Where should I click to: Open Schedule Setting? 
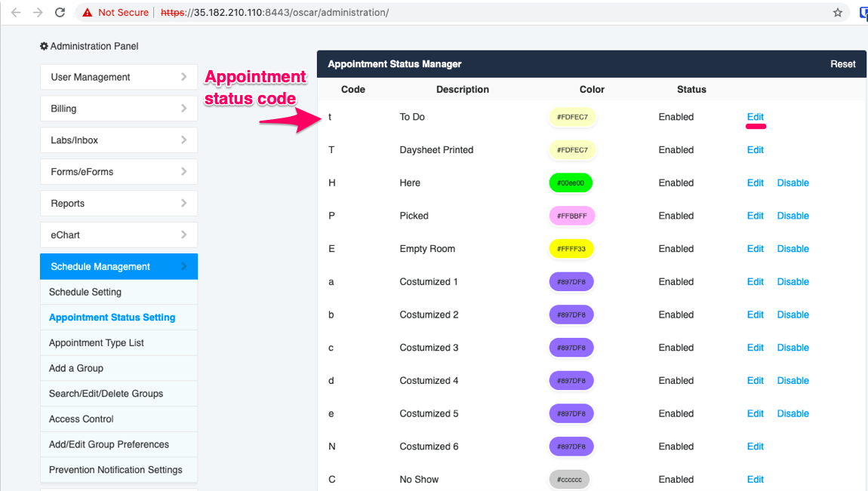tap(119, 292)
